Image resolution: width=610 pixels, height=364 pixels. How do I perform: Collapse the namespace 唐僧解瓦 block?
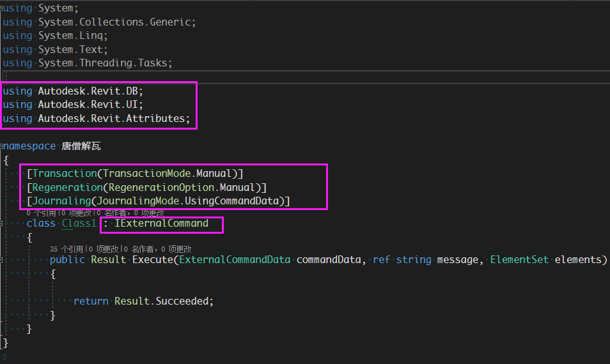click(x=1, y=146)
